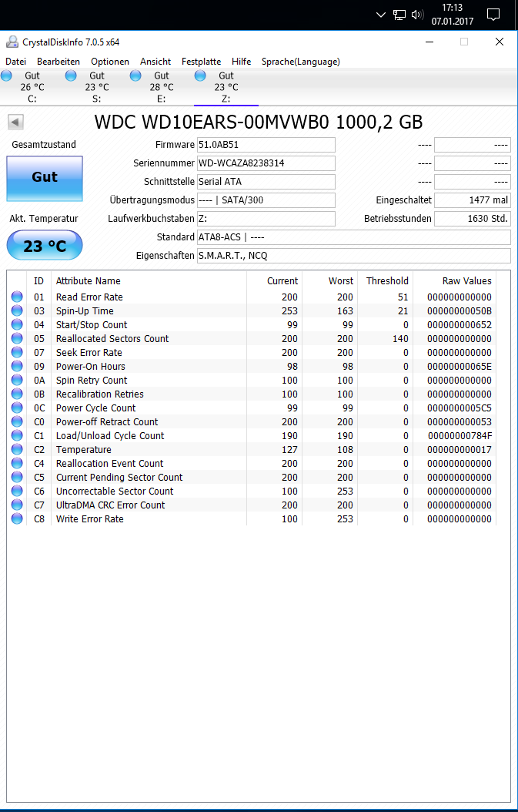The image size is (518, 812).
Task: Click the 23 °C temperature button
Action: pos(45,245)
